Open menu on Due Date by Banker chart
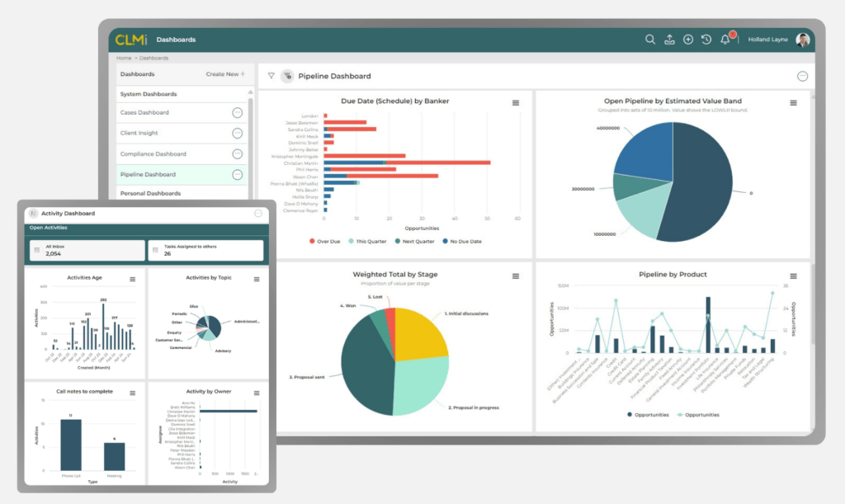 (516, 103)
